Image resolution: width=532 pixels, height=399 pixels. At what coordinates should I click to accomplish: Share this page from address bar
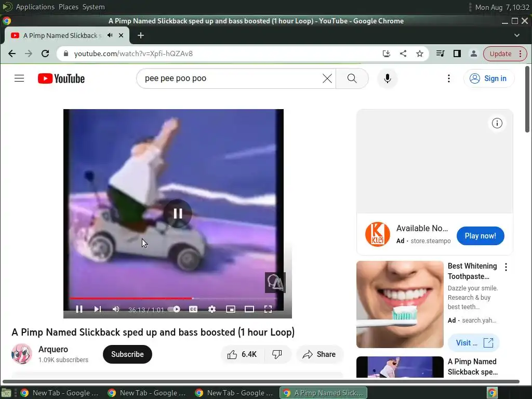(x=403, y=54)
